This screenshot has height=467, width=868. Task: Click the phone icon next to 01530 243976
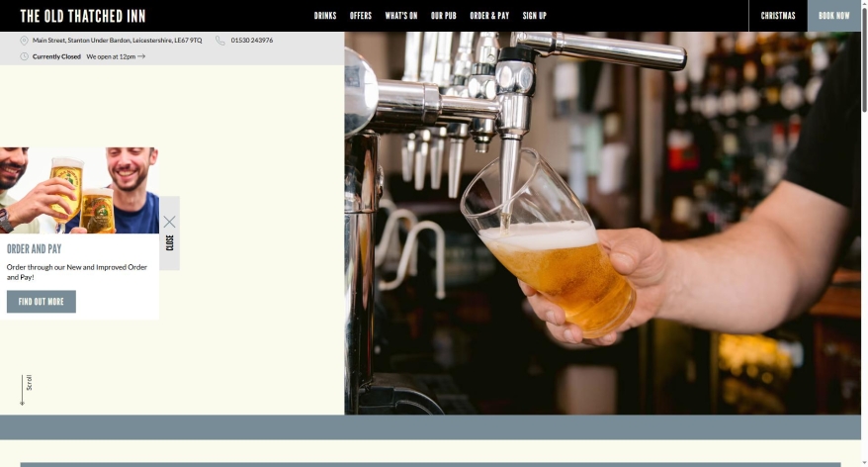(220, 41)
